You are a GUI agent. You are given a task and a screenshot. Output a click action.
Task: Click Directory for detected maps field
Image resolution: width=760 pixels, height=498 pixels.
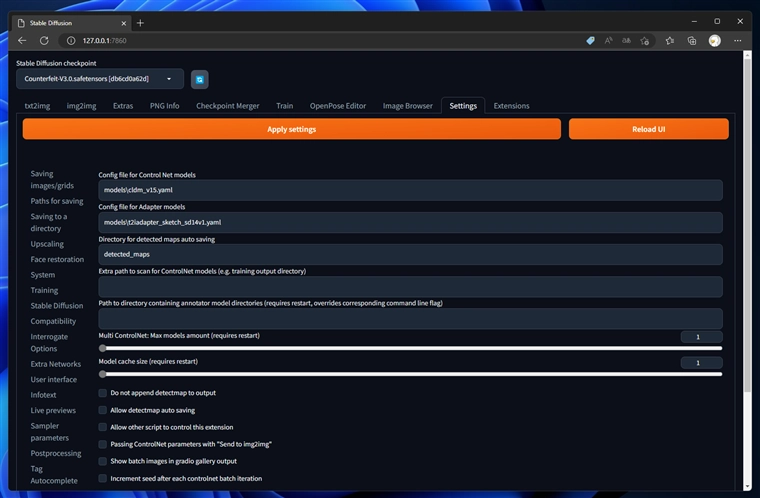[411, 254]
